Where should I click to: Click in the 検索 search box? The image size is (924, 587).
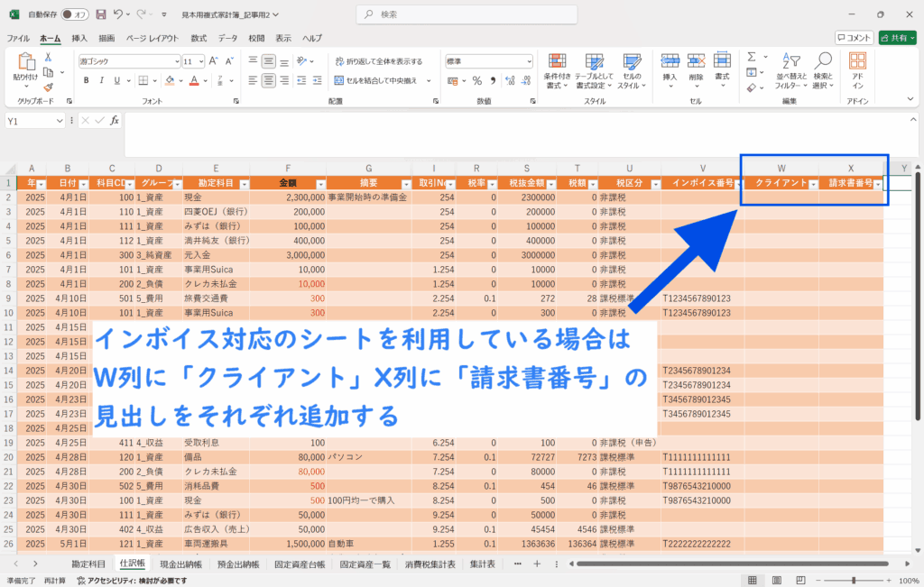point(467,14)
